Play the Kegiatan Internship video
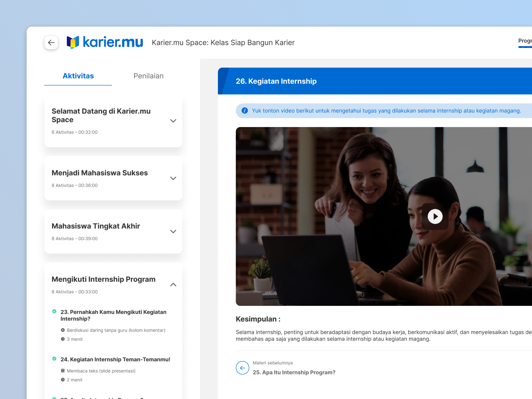This screenshot has height=399, width=532. pos(435,216)
